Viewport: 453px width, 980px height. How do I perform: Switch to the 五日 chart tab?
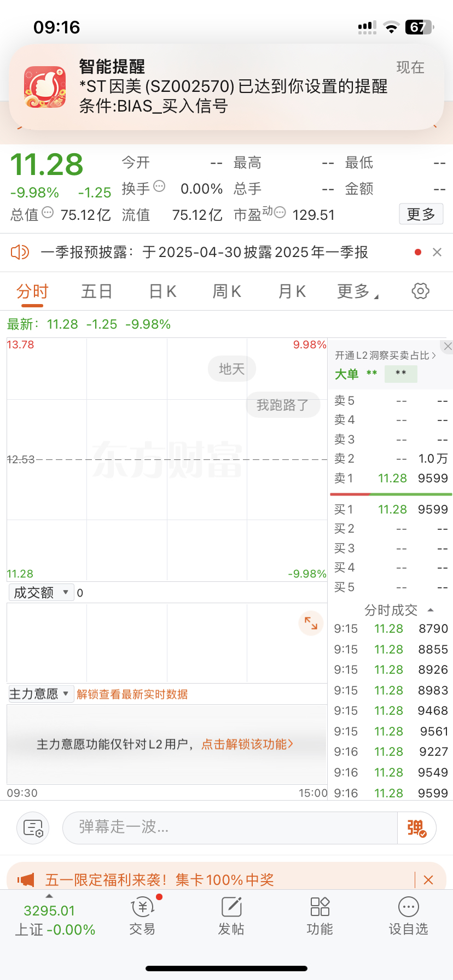tap(96, 291)
